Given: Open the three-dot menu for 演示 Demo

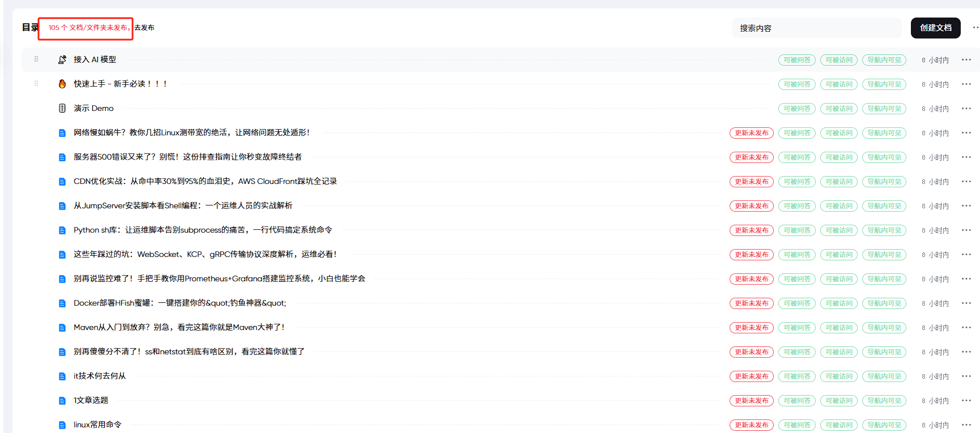Looking at the screenshot, I should click(966, 108).
